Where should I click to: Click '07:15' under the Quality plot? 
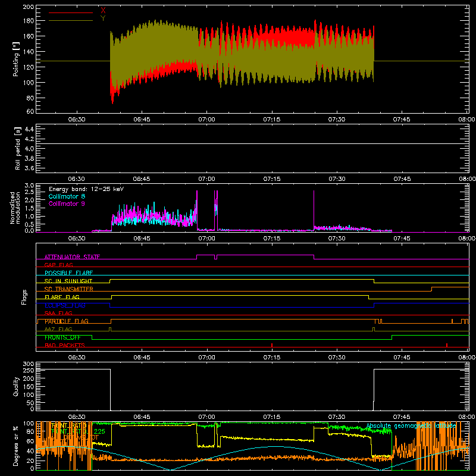click(x=272, y=417)
